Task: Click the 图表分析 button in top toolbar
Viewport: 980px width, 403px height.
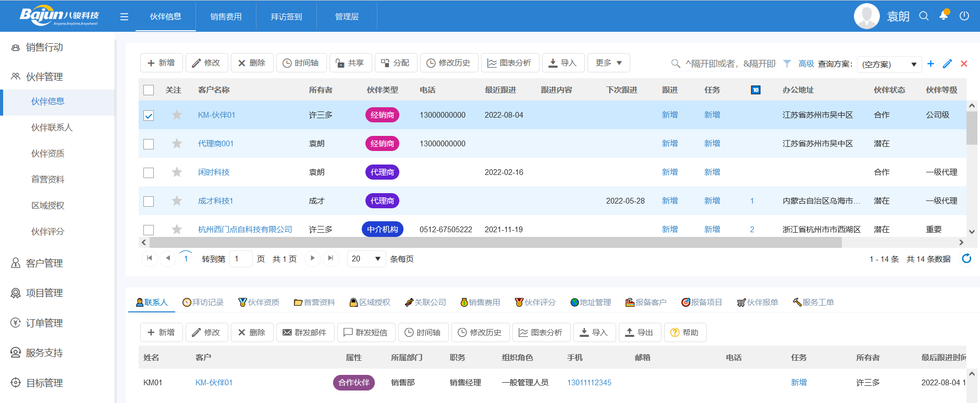Action: point(509,63)
